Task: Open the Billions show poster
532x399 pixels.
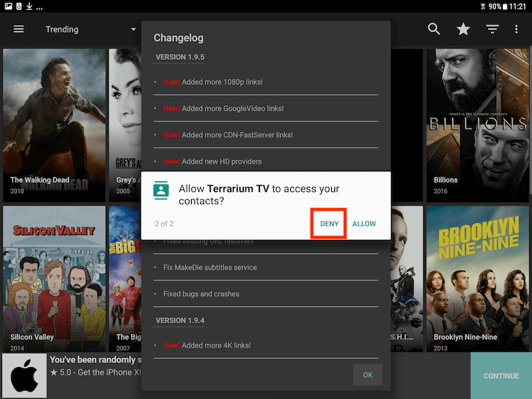Action: click(477, 125)
